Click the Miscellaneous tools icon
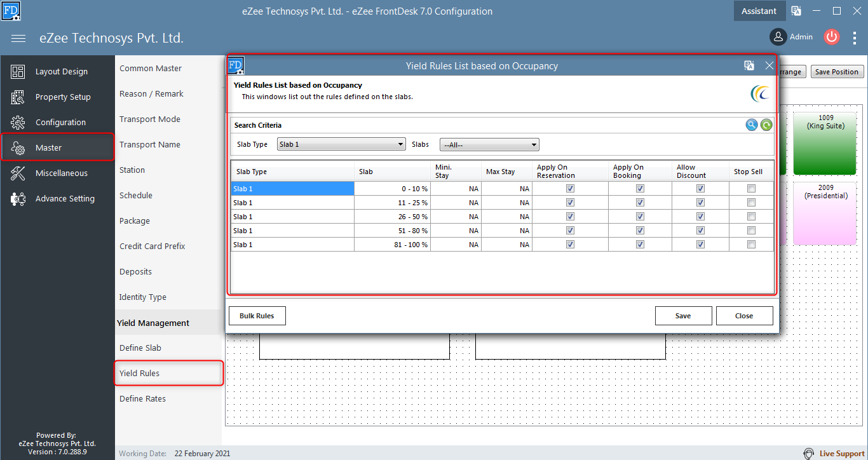The image size is (868, 460). coord(18,173)
